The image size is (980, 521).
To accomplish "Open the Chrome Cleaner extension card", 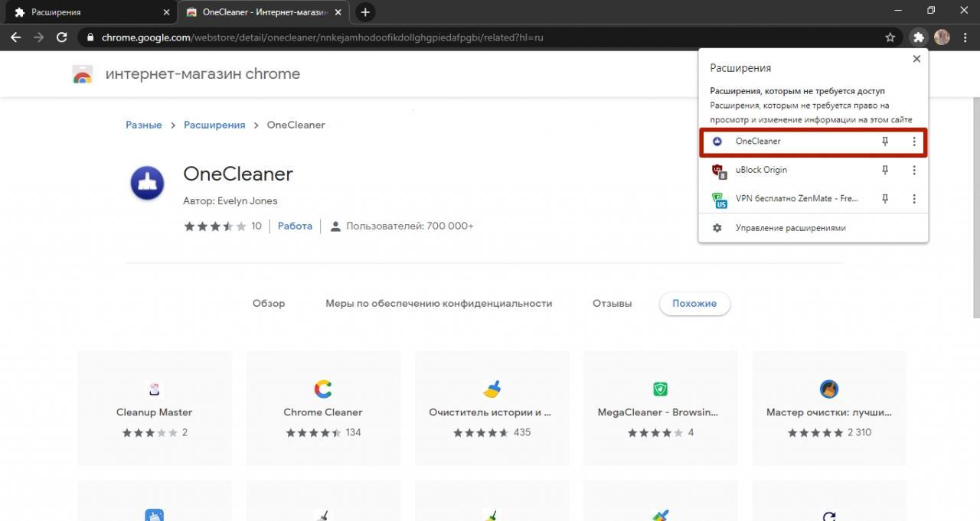I will [323, 409].
